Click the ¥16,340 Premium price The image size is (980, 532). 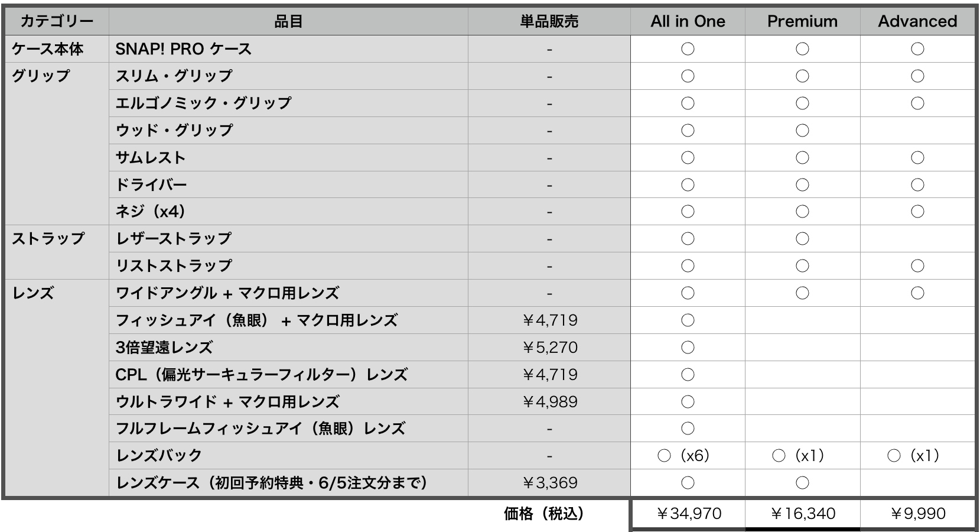tap(802, 514)
